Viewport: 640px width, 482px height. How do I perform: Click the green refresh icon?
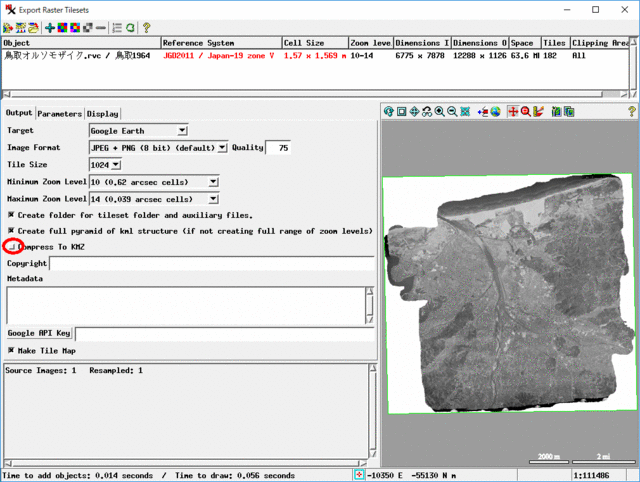(x=130, y=28)
